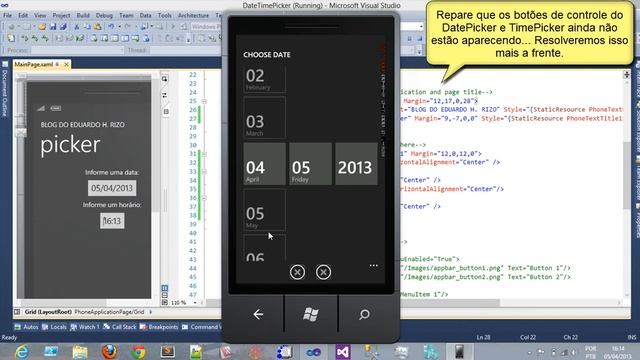Select the highlighted 04 April month tile
The height and width of the screenshot is (360, 640).
(264, 164)
